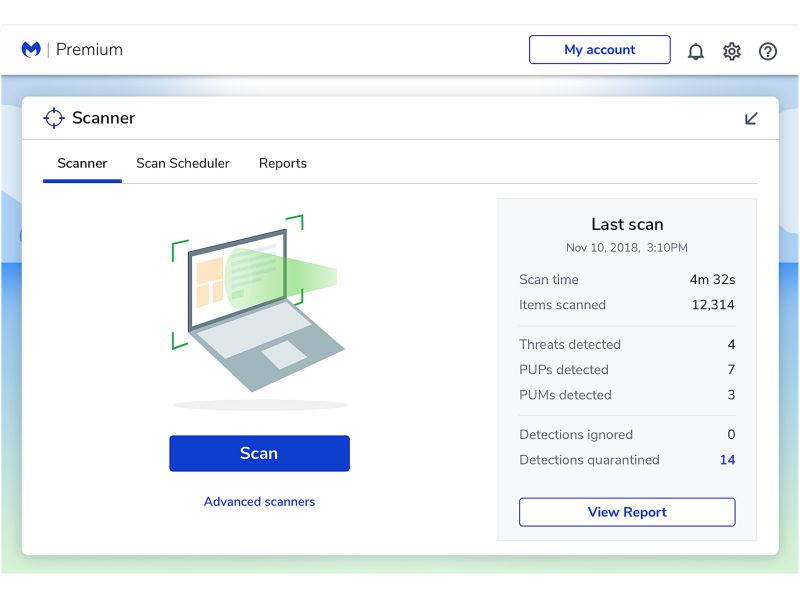
Task: Switch to the Scan Scheduler tab
Action: [183, 163]
